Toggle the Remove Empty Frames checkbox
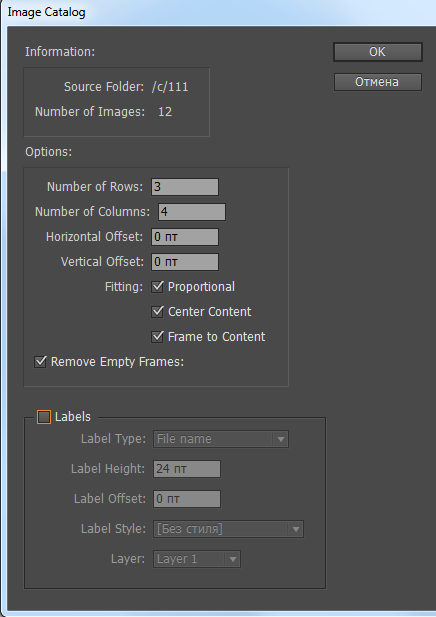436x617 pixels. pyautogui.click(x=40, y=362)
